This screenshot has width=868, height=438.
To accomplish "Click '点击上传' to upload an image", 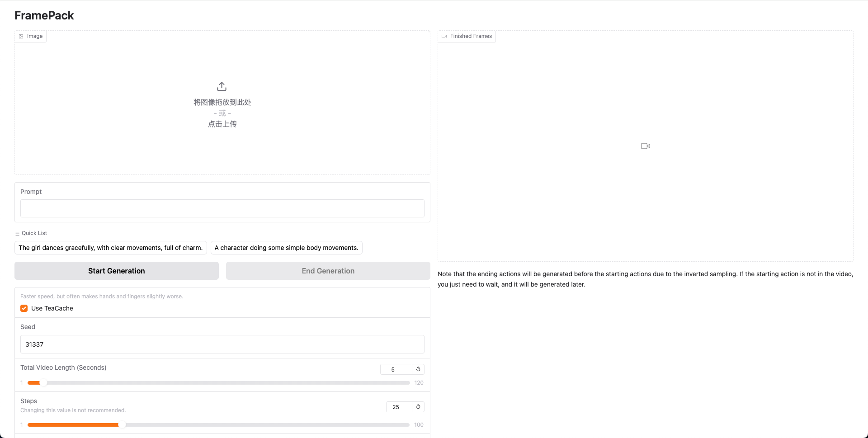I will click(222, 124).
